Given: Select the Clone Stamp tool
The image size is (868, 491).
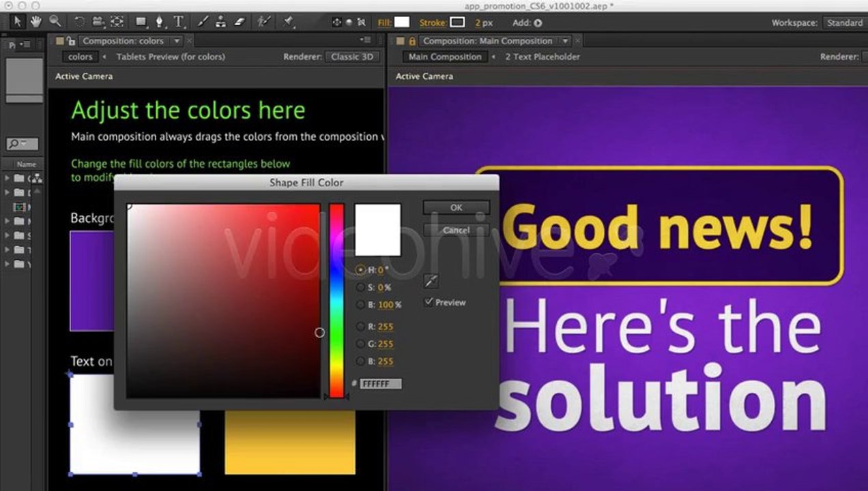Looking at the screenshot, I should (220, 22).
